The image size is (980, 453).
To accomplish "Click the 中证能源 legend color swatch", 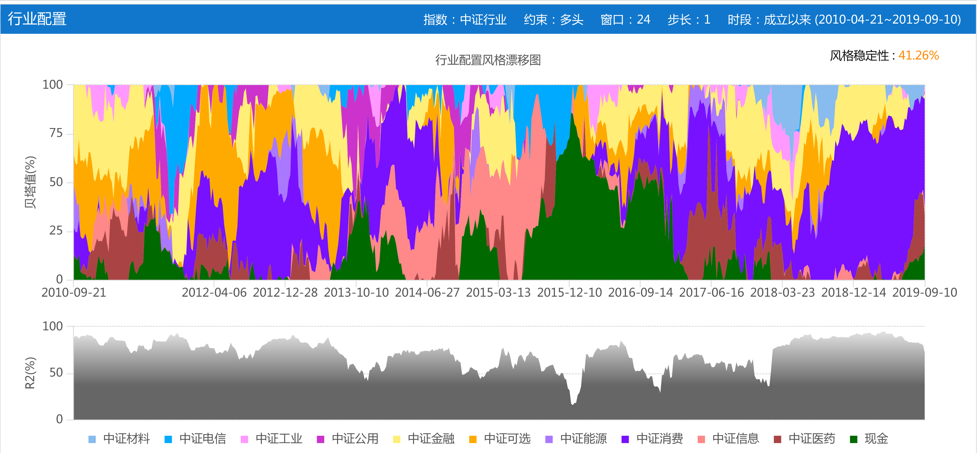I will tap(549, 439).
